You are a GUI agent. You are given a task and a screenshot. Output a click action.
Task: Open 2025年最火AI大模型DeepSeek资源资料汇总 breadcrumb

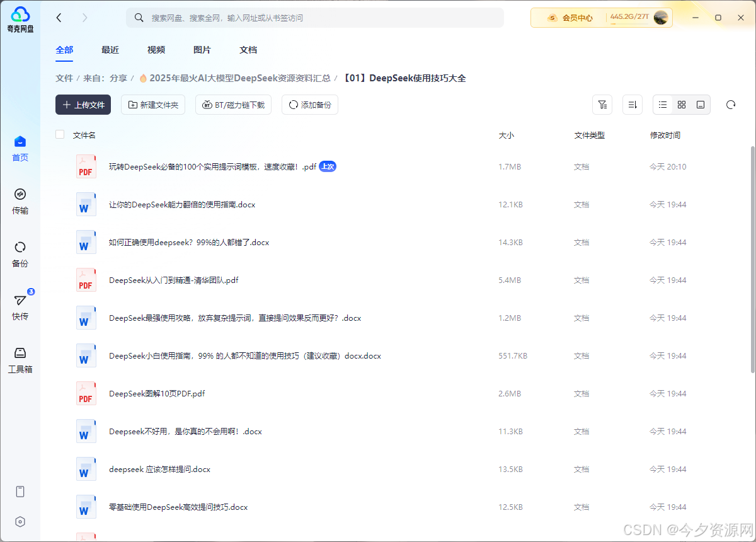[x=235, y=78]
